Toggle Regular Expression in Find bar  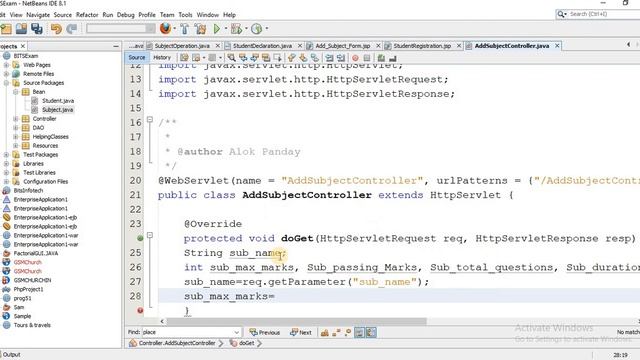[x=347, y=333]
